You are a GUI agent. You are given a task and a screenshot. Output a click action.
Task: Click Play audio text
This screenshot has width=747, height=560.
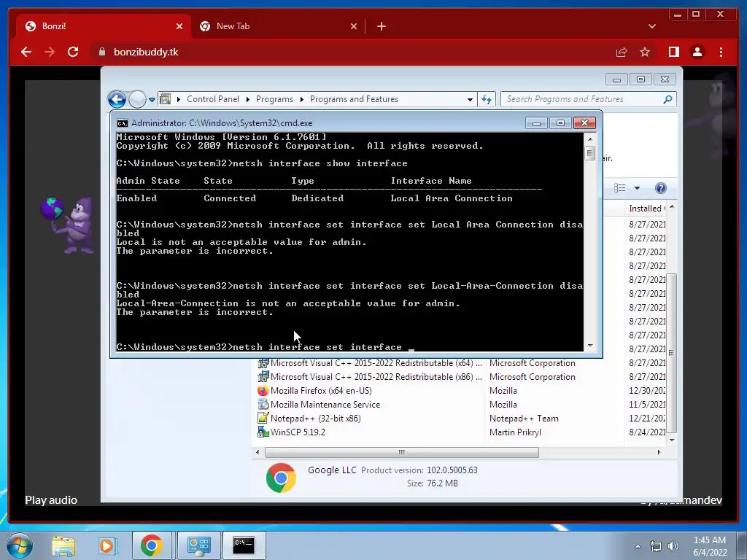(x=51, y=500)
